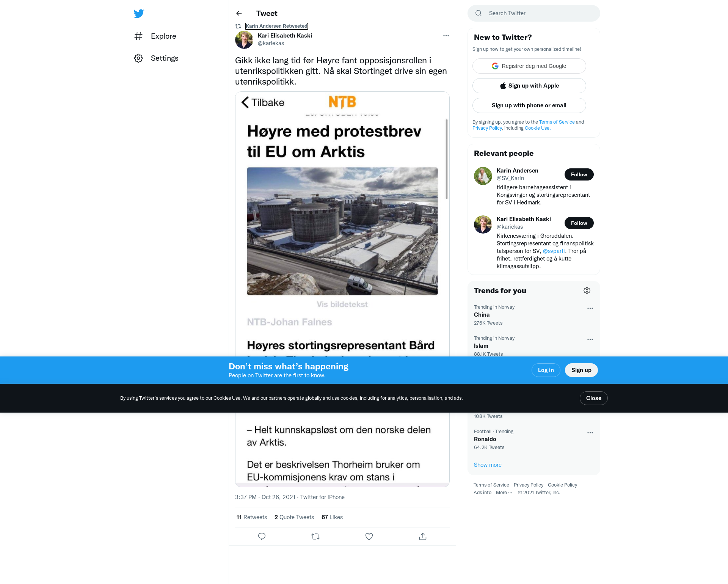The image size is (728, 584).
Task: View the 67 Likes list
Action: click(x=332, y=517)
